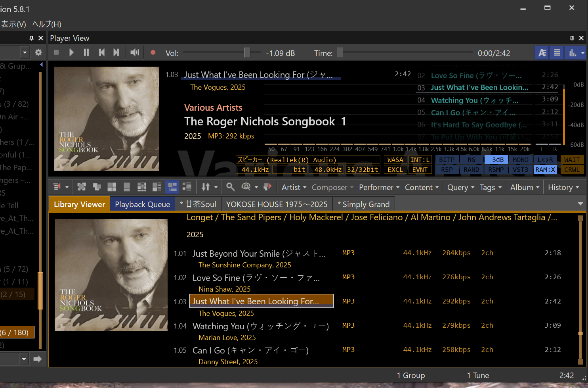Select track 1.04 Watching You in list
This screenshot has height=388, width=588.
click(x=260, y=326)
